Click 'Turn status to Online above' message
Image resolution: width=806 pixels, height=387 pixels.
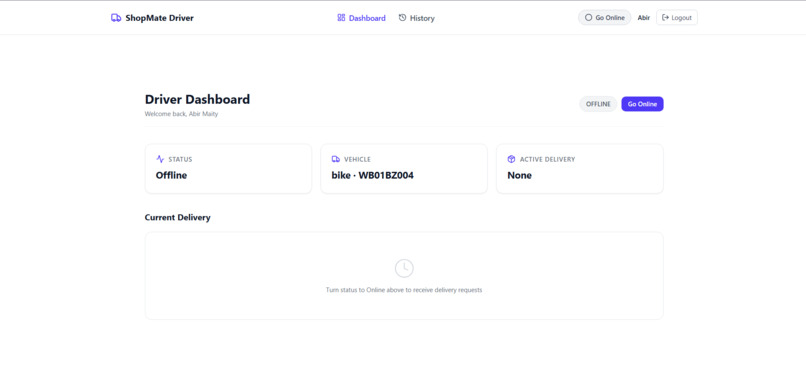[404, 290]
